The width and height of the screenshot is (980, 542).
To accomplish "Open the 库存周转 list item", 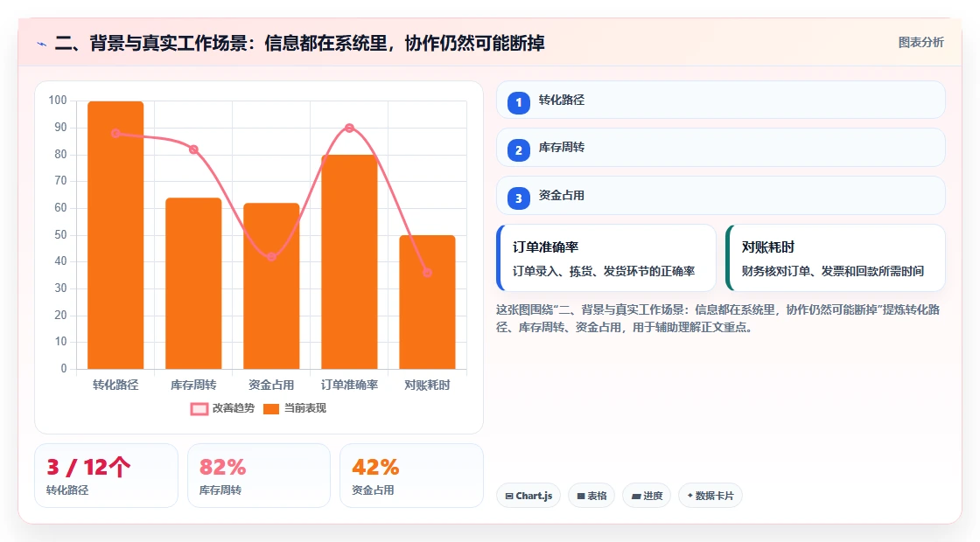I will pyautogui.click(x=721, y=148).
